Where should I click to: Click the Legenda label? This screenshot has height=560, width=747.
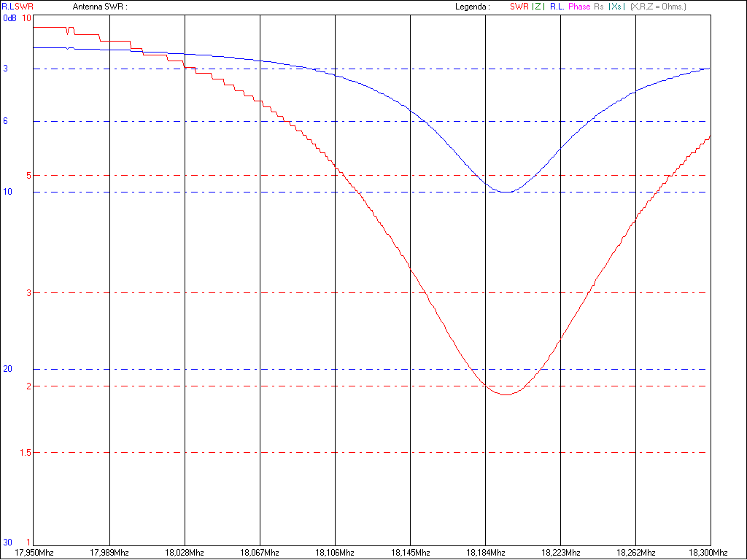click(471, 7)
